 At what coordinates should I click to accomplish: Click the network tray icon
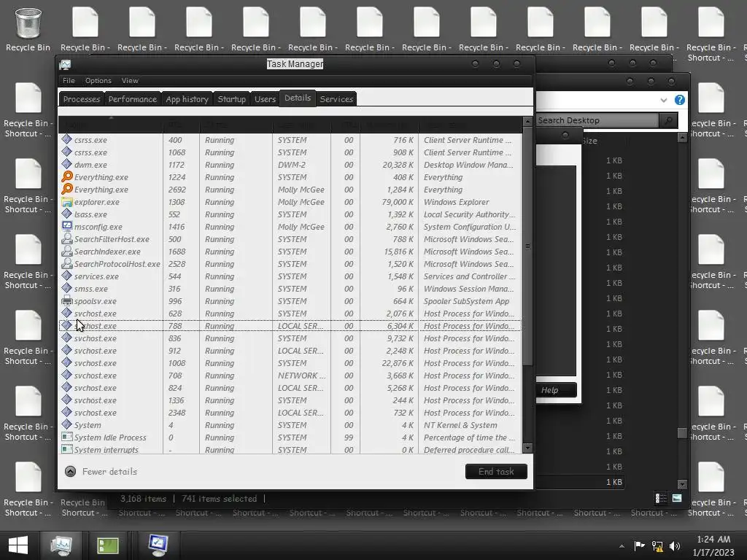click(657, 546)
